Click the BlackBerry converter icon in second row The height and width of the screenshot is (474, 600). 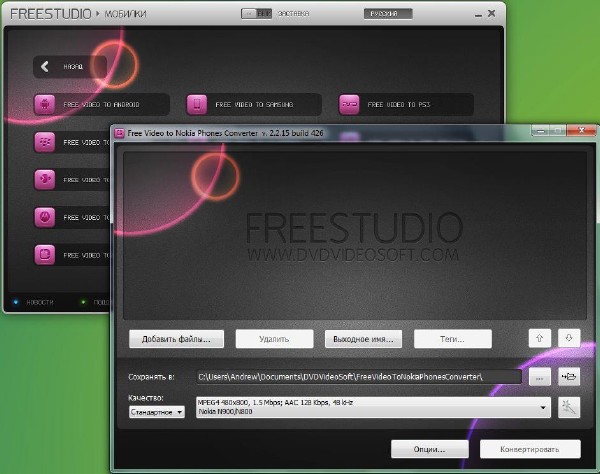pos(46,142)
